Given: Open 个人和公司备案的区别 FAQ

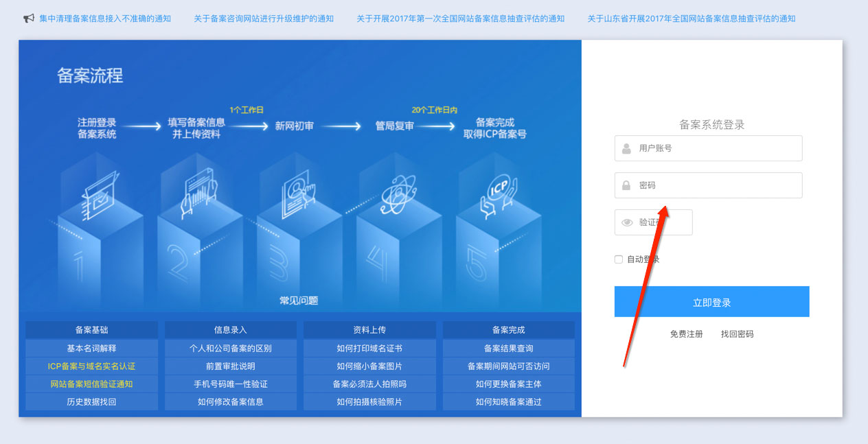Looking at the screenshot, I should click(x=230, y=348).
